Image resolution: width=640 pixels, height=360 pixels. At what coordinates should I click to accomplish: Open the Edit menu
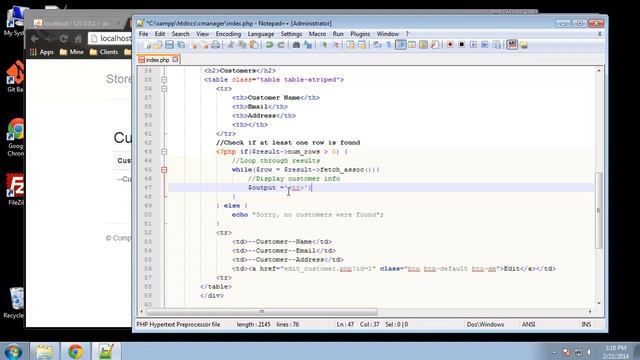tap(160, 34)
